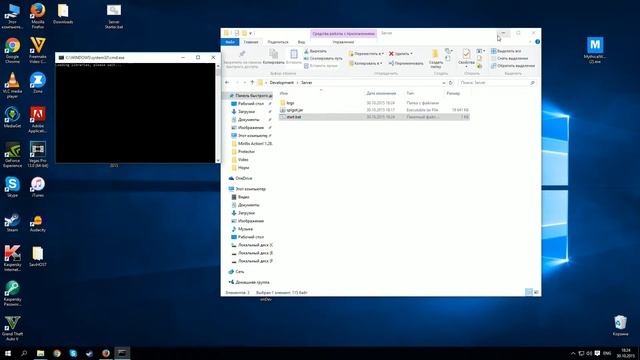This screenshot has width=640, height=360.
Task: Click the Delete (Удалить) red X icon
Action: [391, 53]
